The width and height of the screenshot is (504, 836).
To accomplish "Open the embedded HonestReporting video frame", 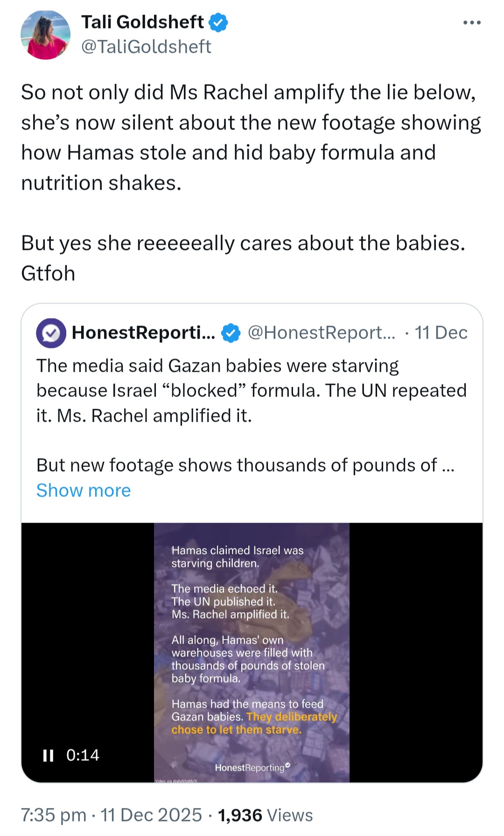I will point(252,652).
